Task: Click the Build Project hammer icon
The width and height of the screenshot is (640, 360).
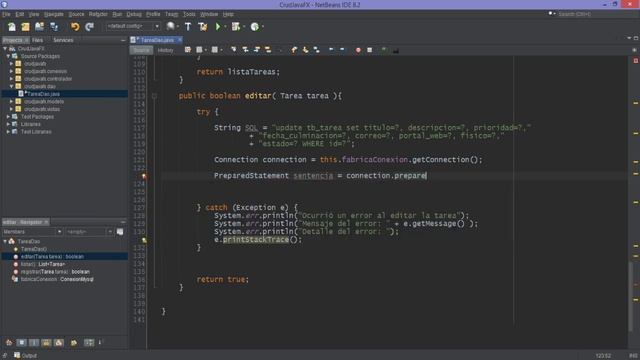Action: click(188, 27)
